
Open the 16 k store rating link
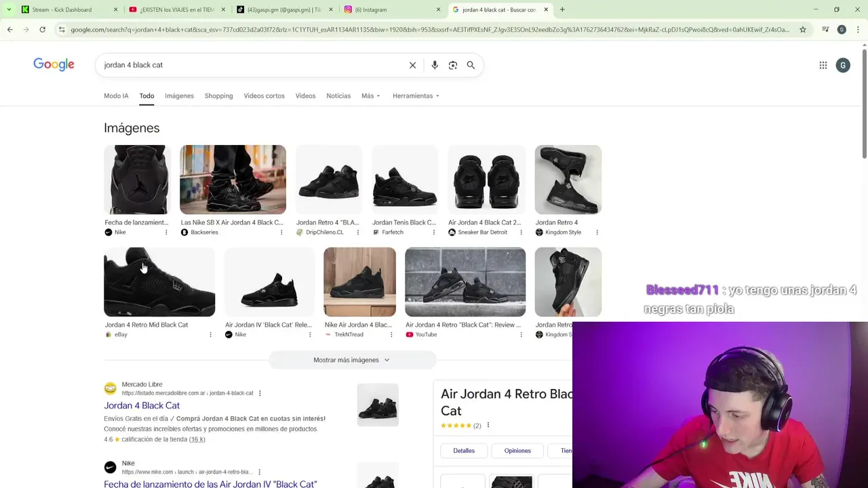[197, 439]
